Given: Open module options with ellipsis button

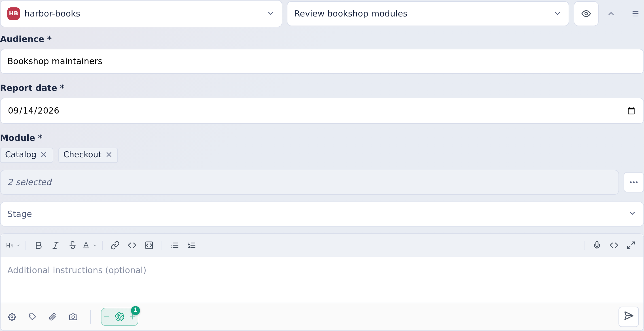Looking at the screenshot, I should pos(634,182).
